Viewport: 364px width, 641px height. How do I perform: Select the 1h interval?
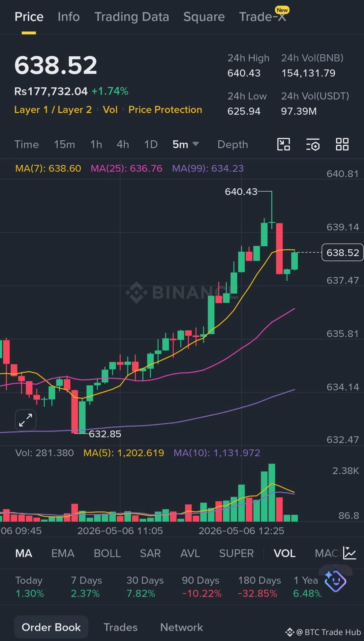[x=96, y=144]
